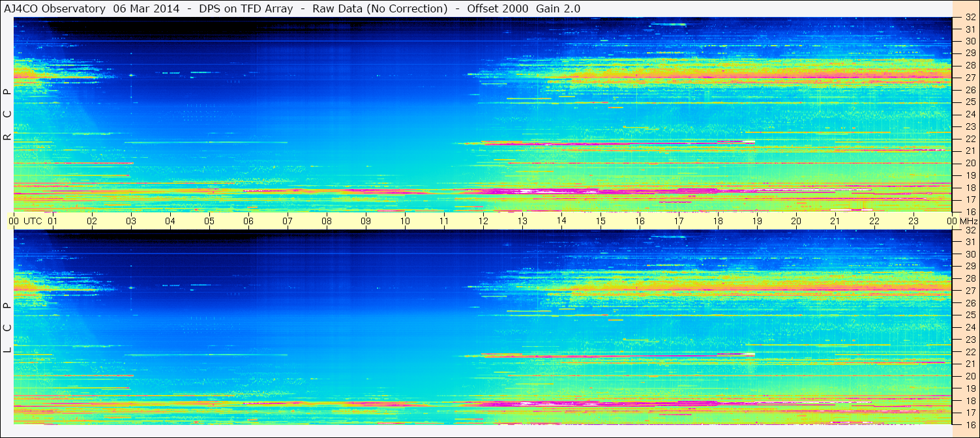Select the Gain 2.0 text in the title
This screenshot has height=438, width=980.
coord(558,8)
